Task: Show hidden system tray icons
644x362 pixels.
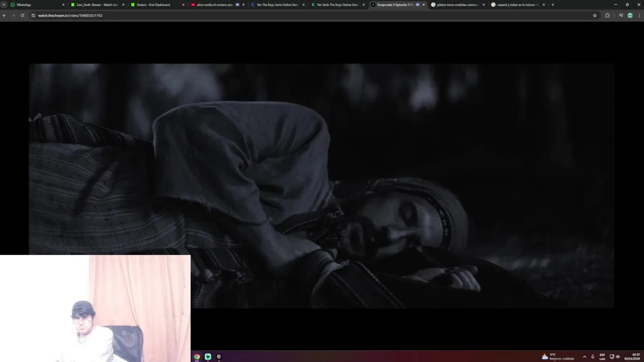Action: [x=584, y=356]
